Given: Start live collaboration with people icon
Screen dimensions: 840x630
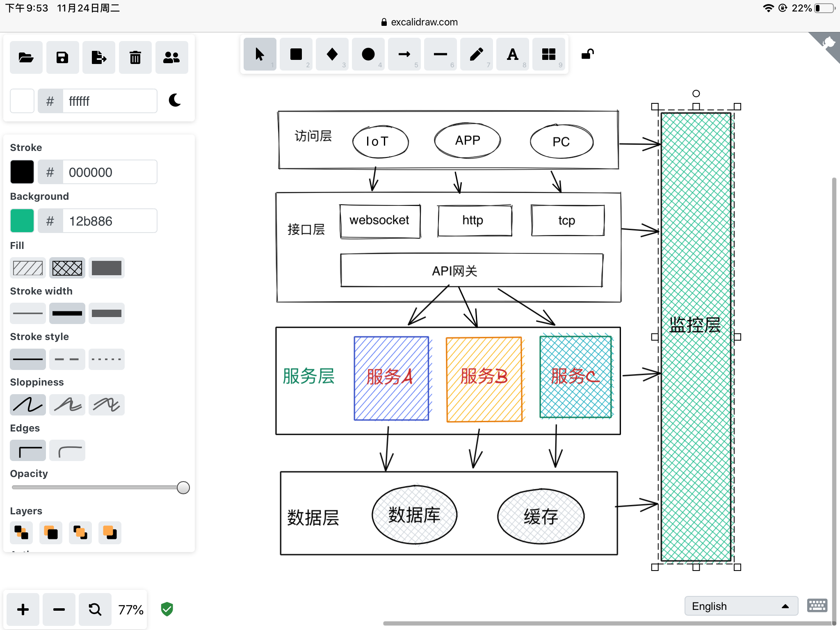Looking at the screenshot, I should [x=171, y=57].
